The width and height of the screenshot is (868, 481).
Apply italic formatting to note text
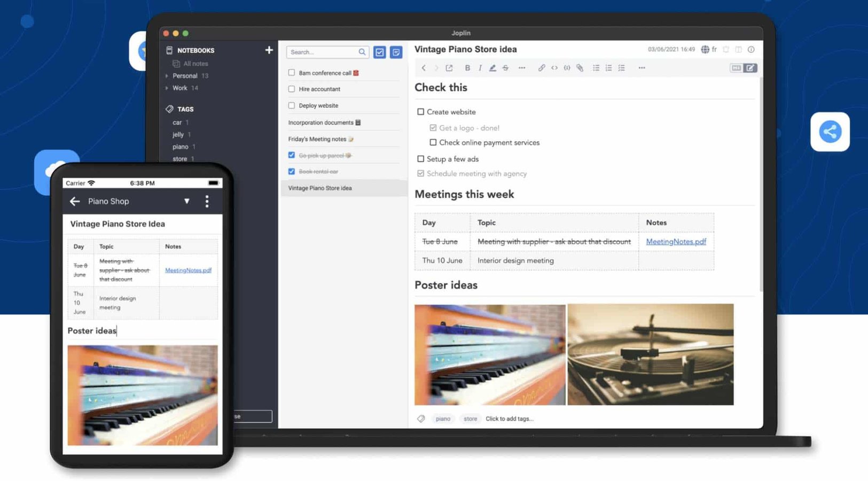tap(480, 68)
